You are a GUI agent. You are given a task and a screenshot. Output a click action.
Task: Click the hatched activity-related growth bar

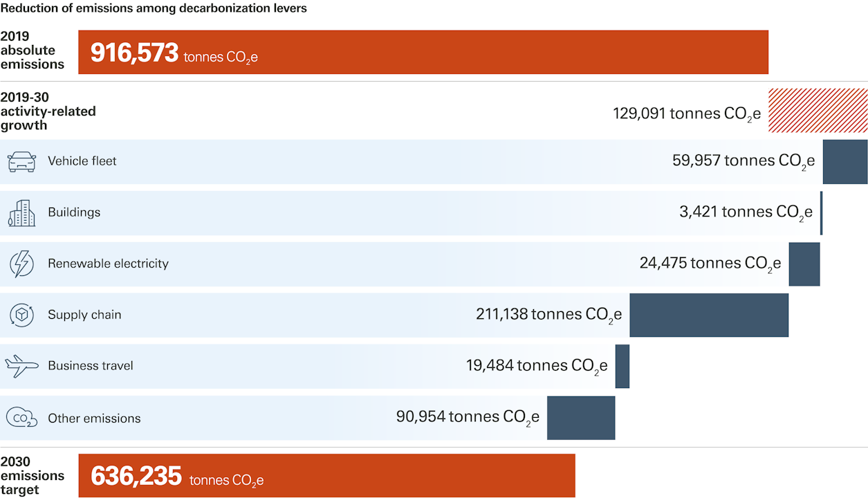(x=818, y=111)
